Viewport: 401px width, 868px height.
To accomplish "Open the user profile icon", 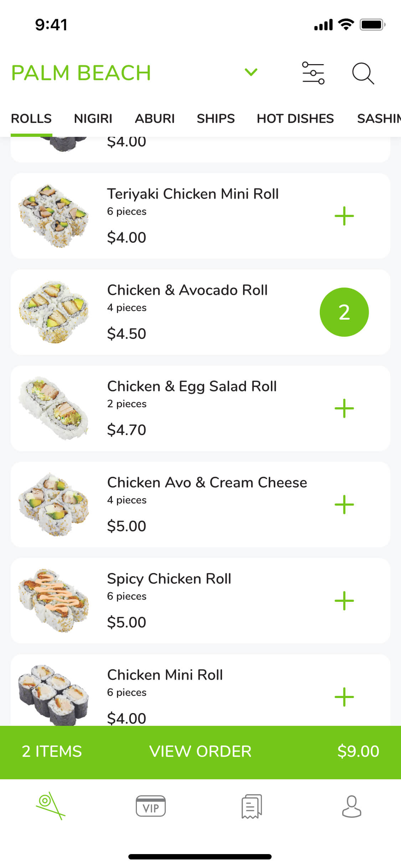I will pyautogui.click(x=351, y=806).
